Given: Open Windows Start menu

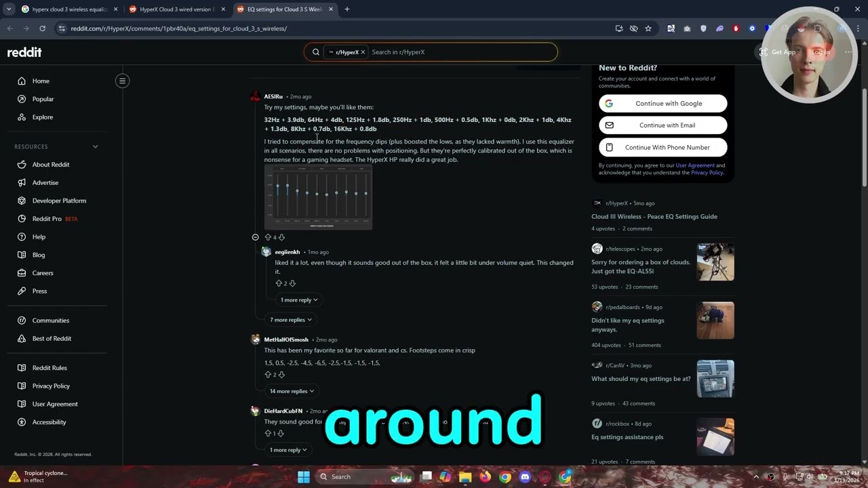Looking at the screenshot, I should click(x=303, y=476).
